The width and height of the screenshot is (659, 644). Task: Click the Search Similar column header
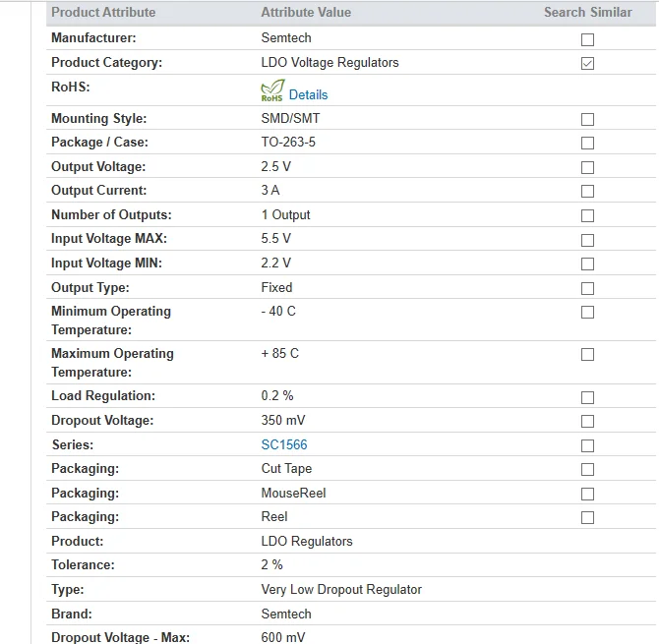tap(587, 12)
